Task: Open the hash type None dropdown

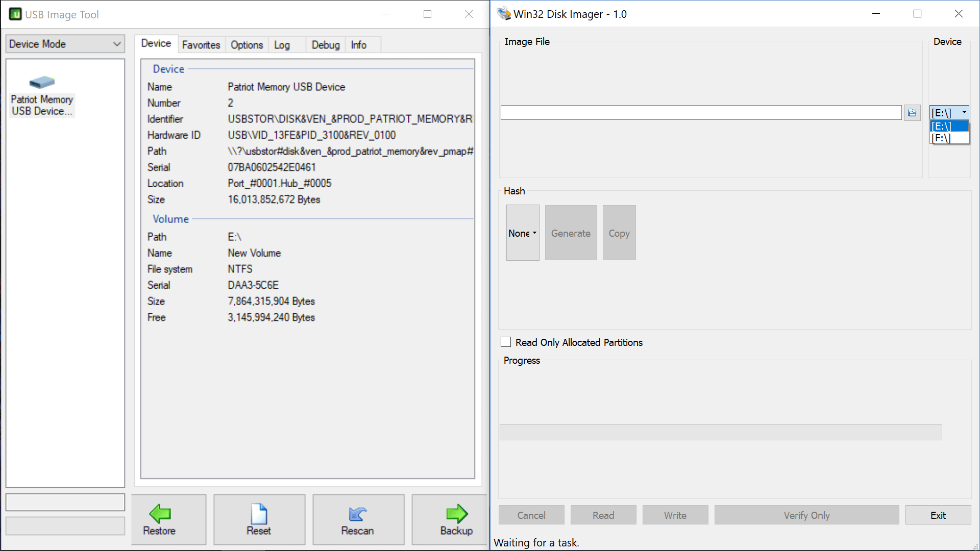Action: point(522,233)
